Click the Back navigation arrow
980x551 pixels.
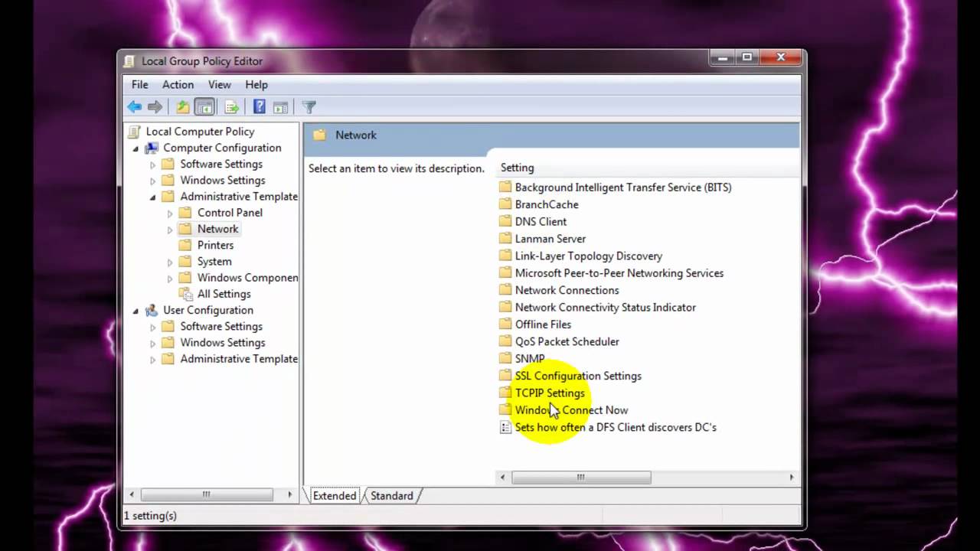(x=134, y=106)
